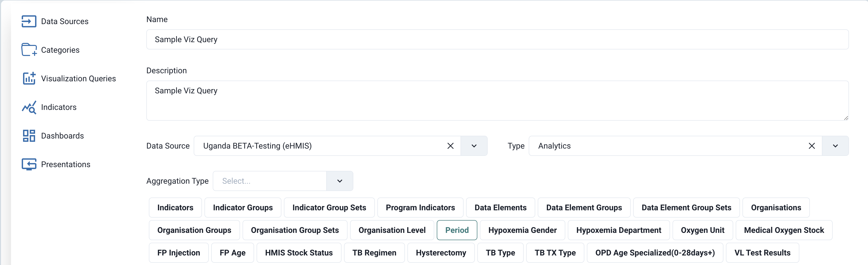The width and height of the screenshot is (868, 265).
Task: Choose the Data Element Groups button
Action: [584, 208]
